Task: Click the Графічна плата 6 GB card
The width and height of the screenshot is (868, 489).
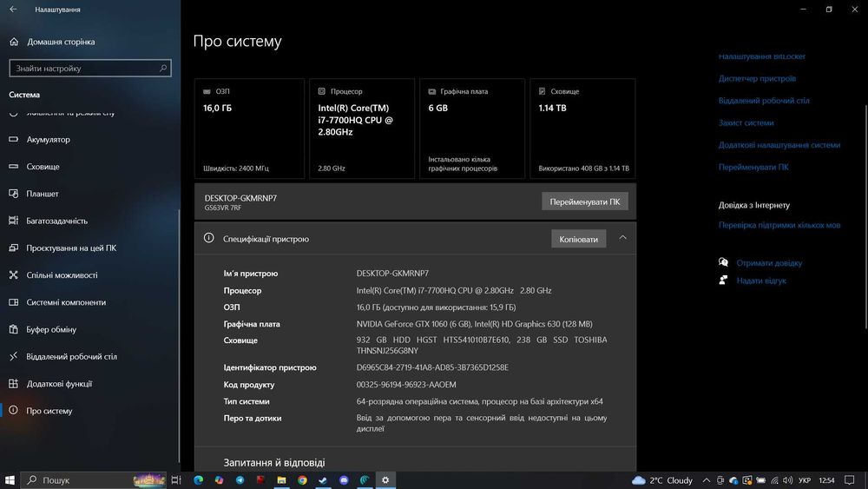Action: click(471, 129)
